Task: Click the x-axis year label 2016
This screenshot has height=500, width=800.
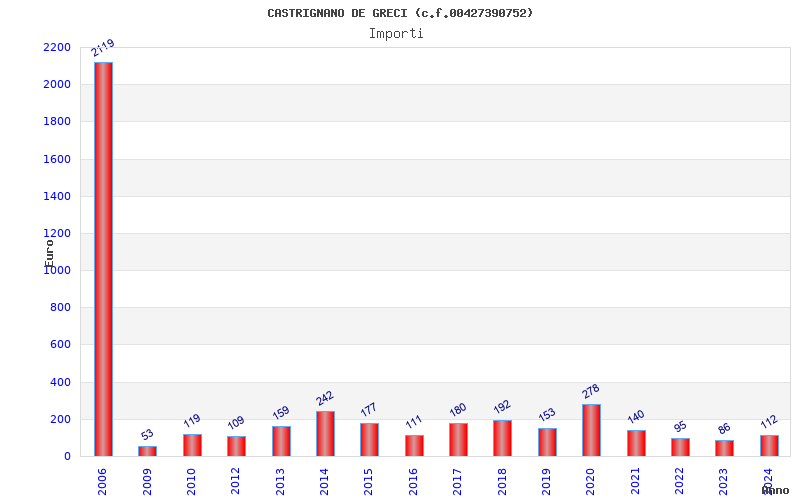Action: [413, 482]
